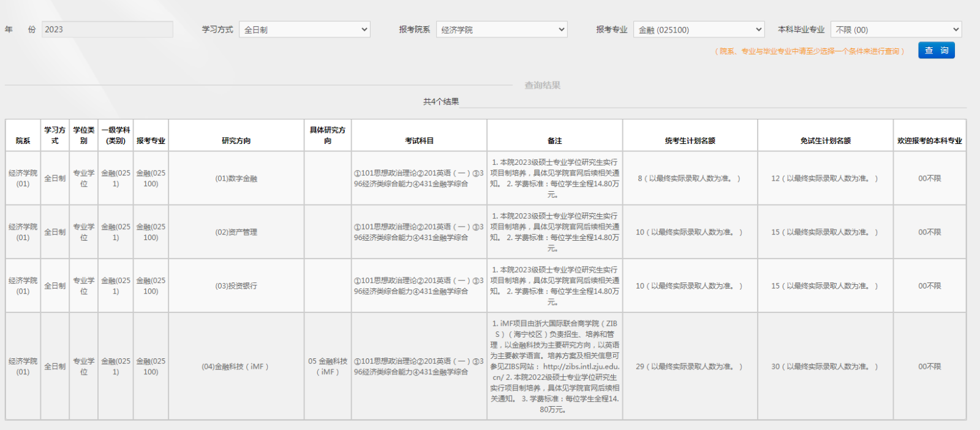This screenshot has height=430, width=980.
Task: Open the 报考院系 dropdown showing 经济学院
Action: 502,29
